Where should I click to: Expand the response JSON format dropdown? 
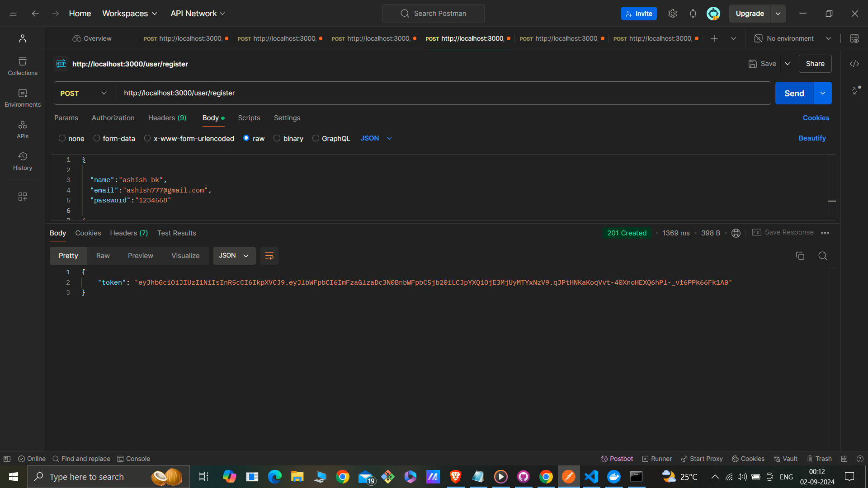coord(234,256)
